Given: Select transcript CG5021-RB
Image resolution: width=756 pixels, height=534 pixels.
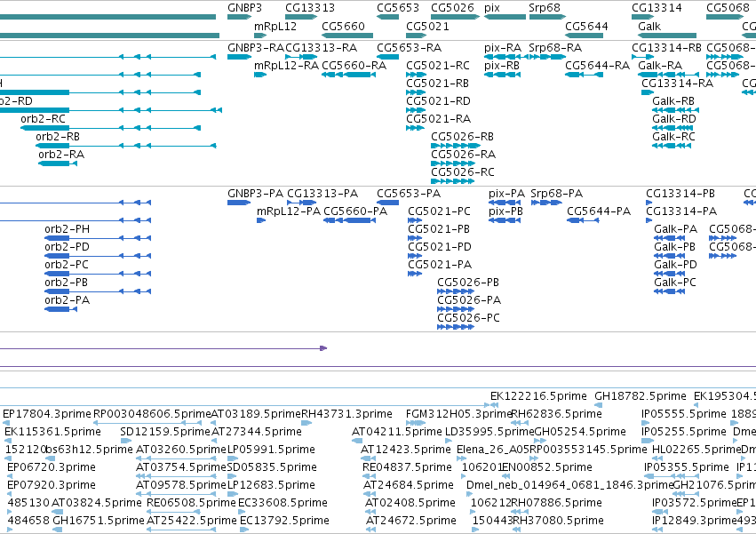Looking at the screenshot, I should tap(437, 84).
